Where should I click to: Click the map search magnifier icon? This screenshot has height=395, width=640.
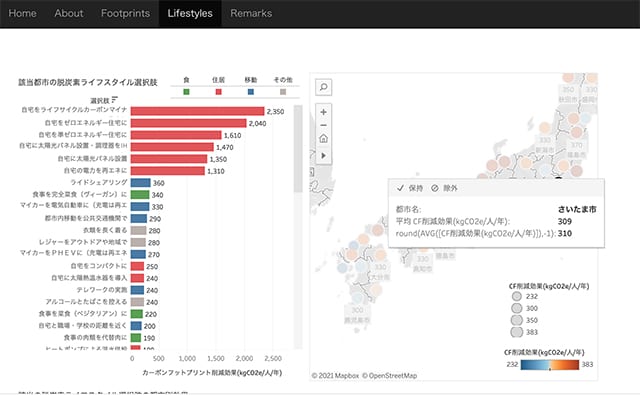(x=324, y=87)
